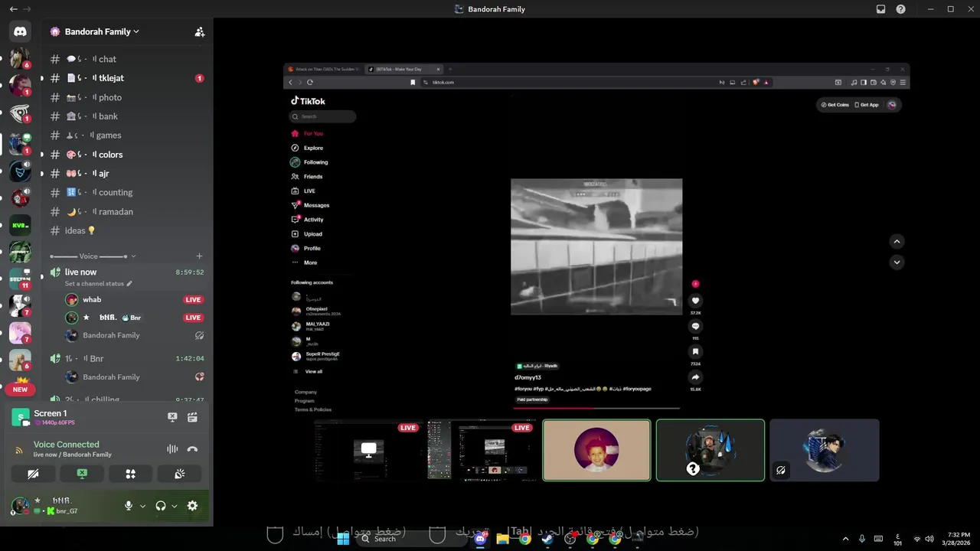Open microphone input options arrow
The width and height of the screenshot is (980, 551).
tap(142, 506)
